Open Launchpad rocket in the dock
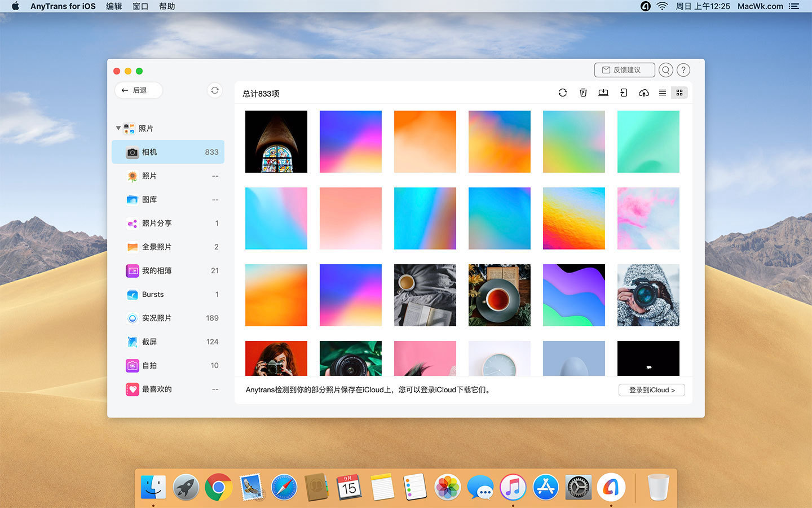This screenshot has height=508, width=812. 186,487
